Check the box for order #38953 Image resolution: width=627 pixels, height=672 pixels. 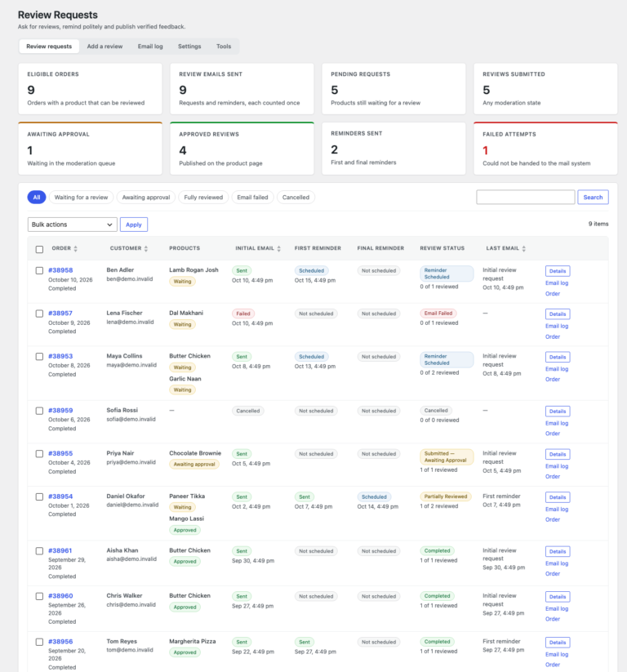(39, 357)
